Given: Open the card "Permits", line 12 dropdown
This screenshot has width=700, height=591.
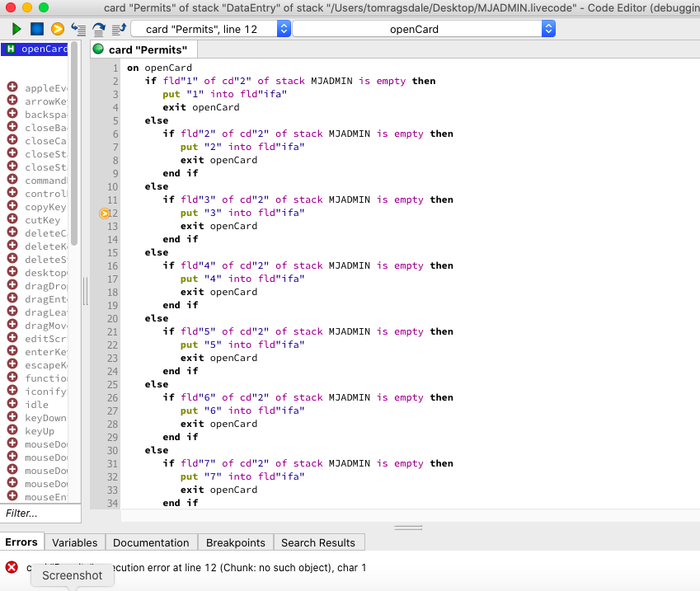Looking at the screenshot, I should click(x=211, y=29).
